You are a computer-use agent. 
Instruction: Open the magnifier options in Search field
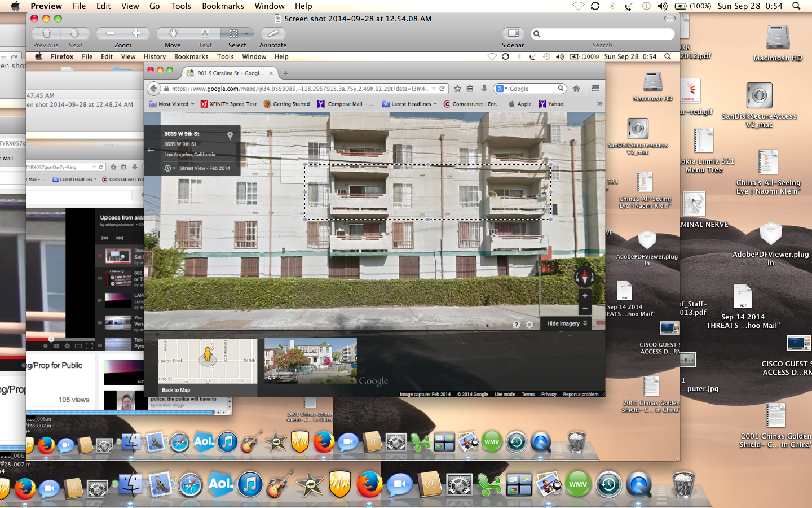(x=537, y=34)
